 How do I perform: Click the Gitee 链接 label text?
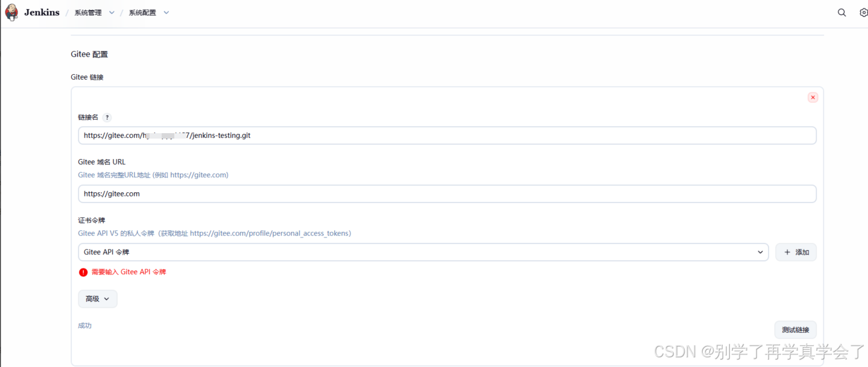click(x=87, y=77)
